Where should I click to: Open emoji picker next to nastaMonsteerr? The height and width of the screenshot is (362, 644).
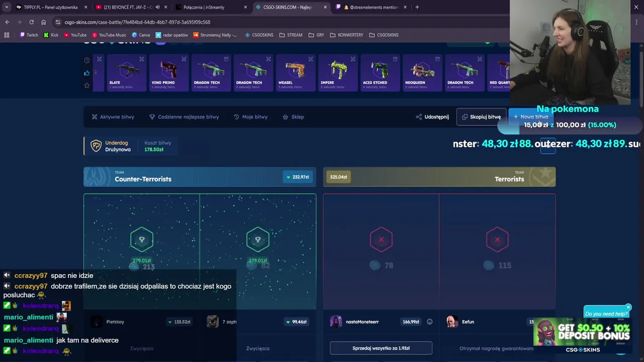tap(430, 322)
